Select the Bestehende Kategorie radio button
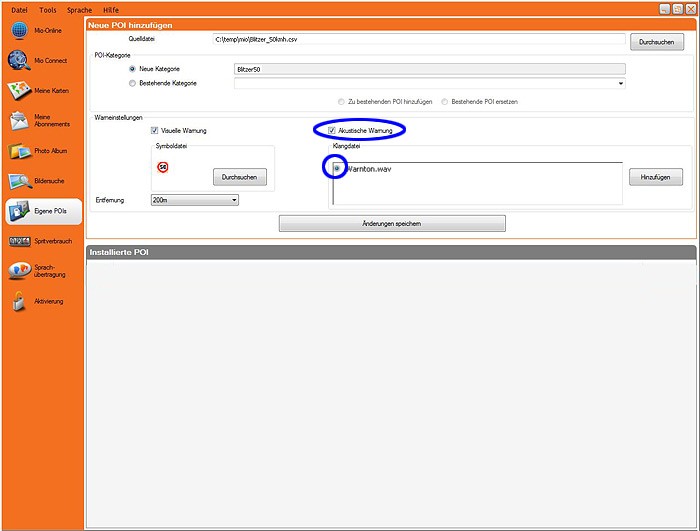This screenshot has height=531, width=700. pyautogui.click(x=132, y=83)
